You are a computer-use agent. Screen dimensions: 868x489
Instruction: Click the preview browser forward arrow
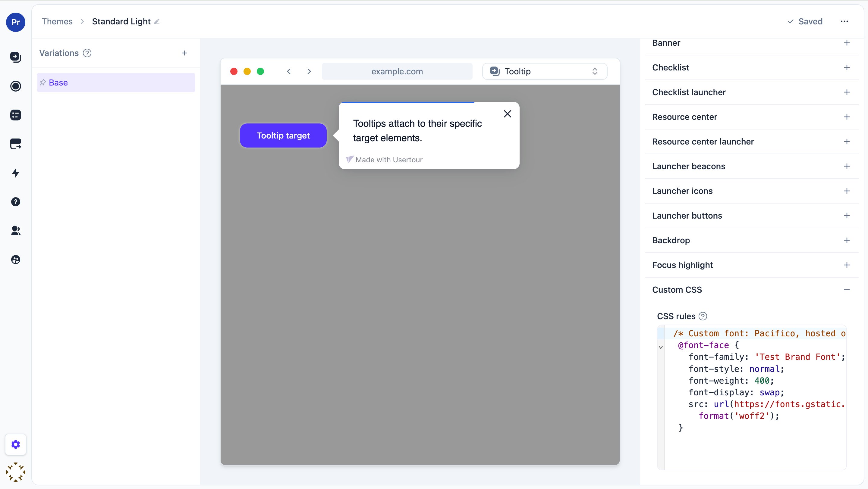coord(309,71)
